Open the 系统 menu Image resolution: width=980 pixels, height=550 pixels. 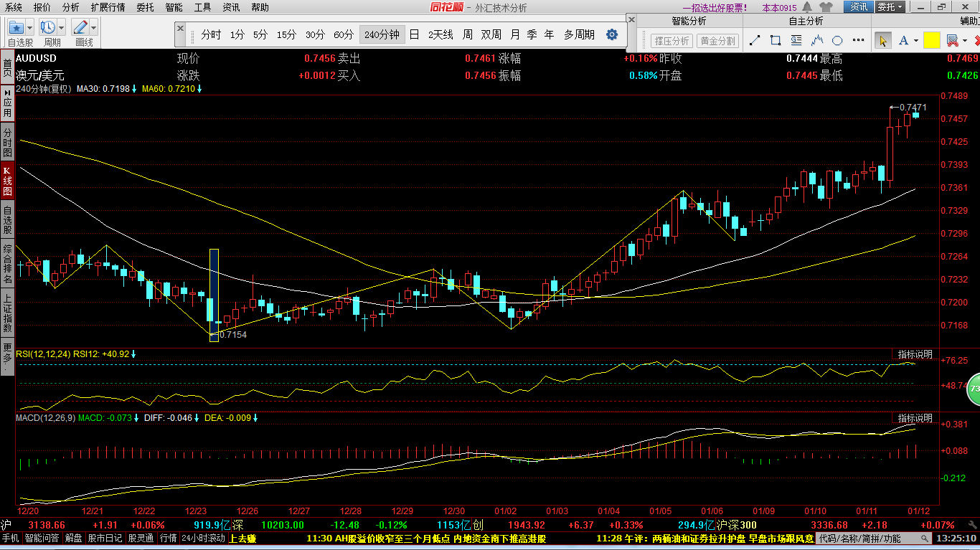click(13, 7)
